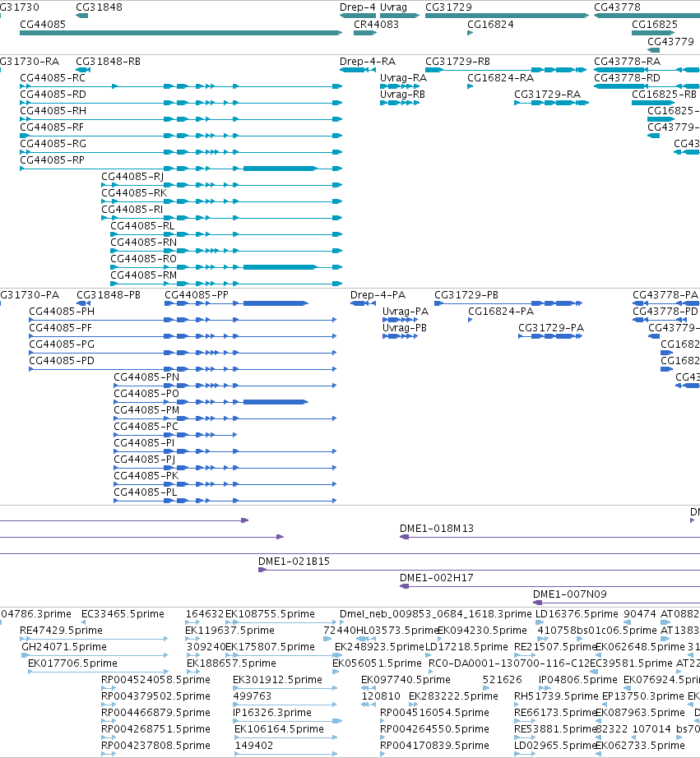Click transcript Uvrag-RB
Viewport: 700px width, 758px height.
coord(402,95)
